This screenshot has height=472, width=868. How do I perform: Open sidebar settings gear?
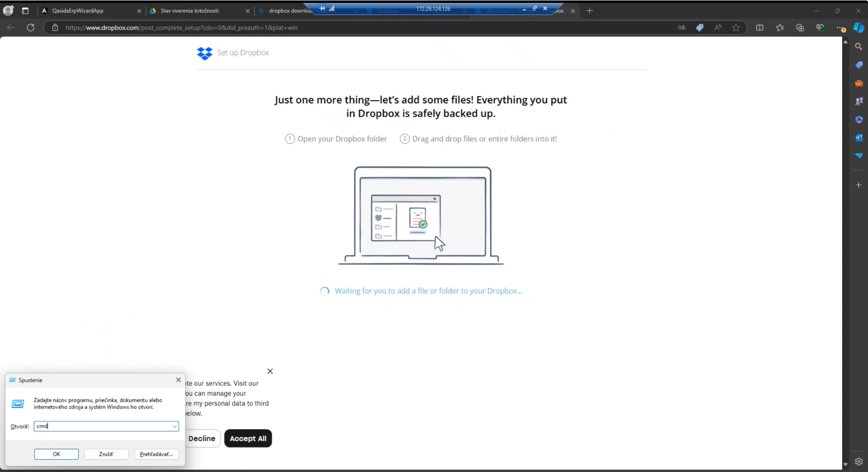click(859, 461)
